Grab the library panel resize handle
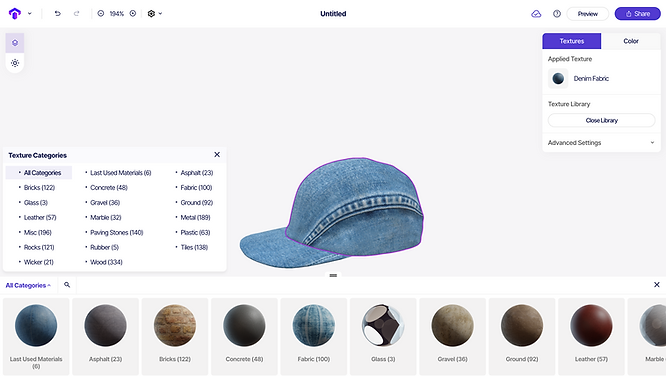666x376 pixels. [333, 275]
